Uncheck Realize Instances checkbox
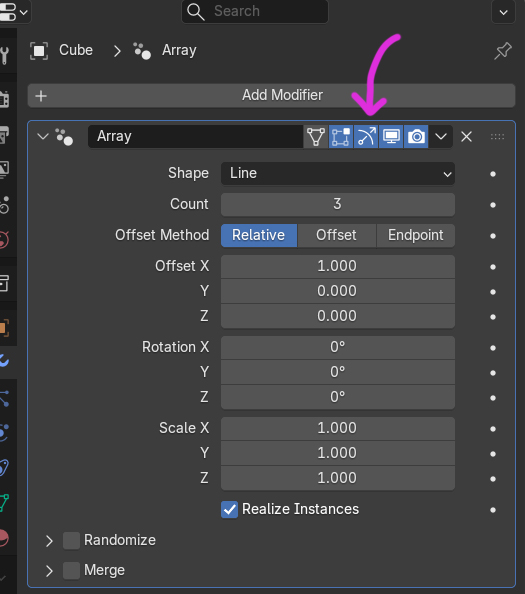The width and height of the screenshot is (525, 594). [x=230, y=510]
